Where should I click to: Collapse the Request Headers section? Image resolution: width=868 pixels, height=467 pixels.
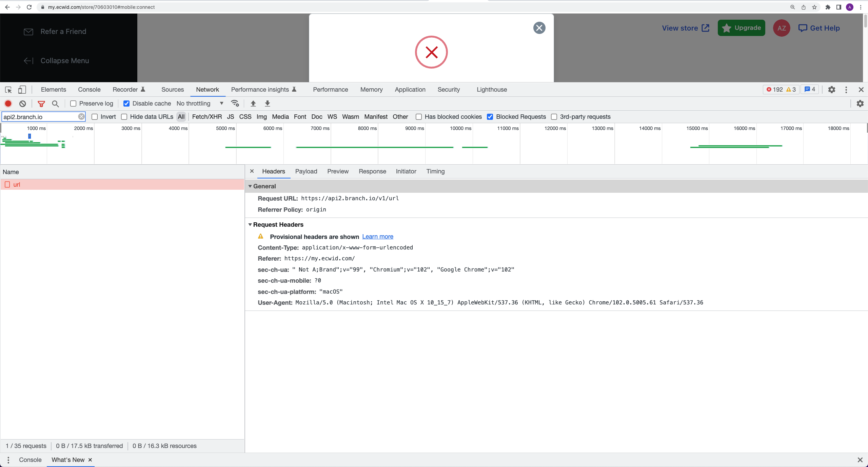pyautogui.click(x=250, y=225)
